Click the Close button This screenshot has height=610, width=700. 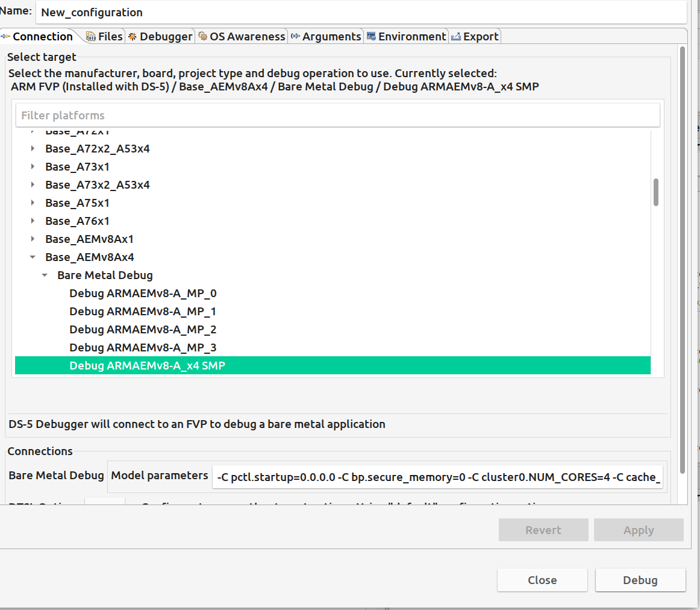tap(542, 579)
